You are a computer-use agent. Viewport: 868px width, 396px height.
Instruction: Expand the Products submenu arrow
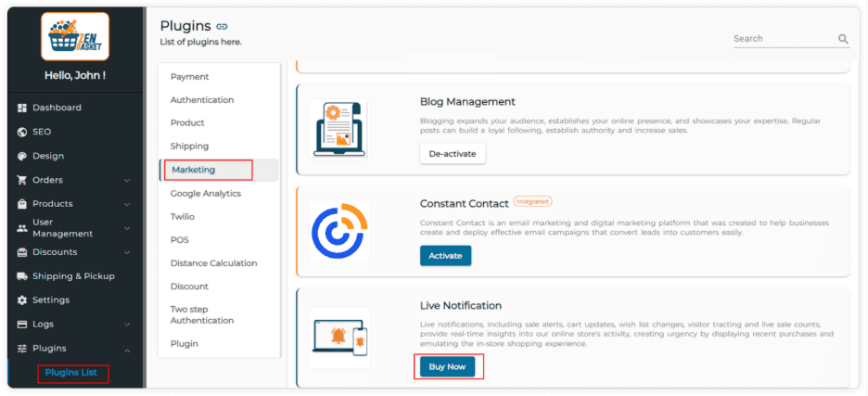pos(127,204)
